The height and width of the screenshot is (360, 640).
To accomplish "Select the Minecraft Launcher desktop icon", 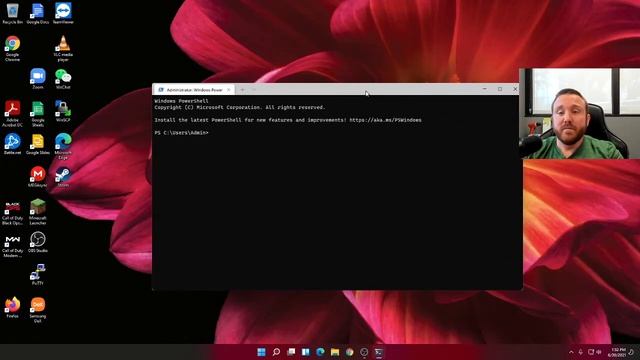I will (x=38, y=211).
